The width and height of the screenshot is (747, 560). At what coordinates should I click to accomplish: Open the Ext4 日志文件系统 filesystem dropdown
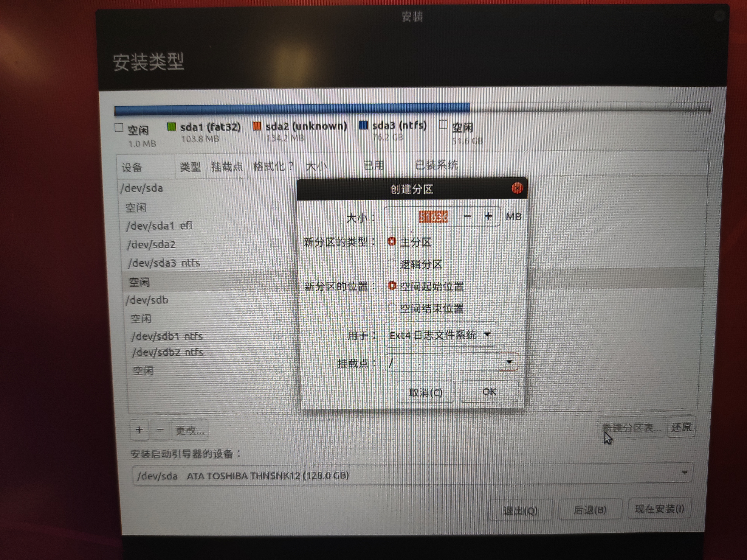click(440, 335)
